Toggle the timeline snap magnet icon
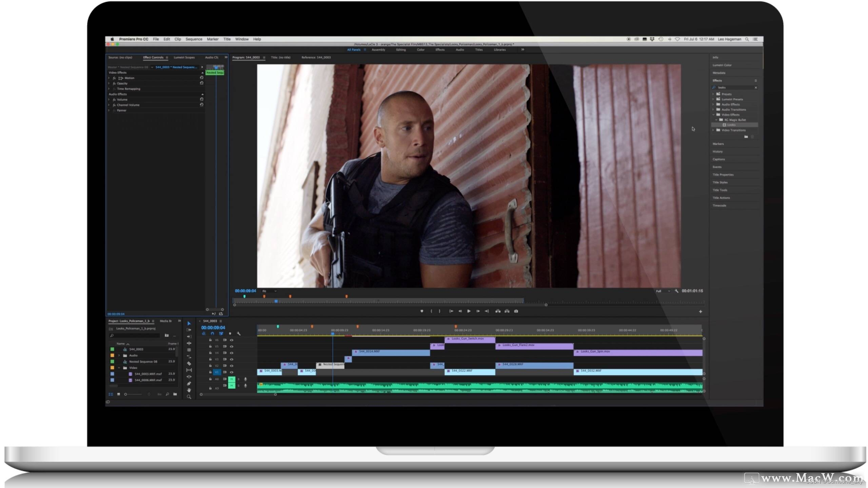868x488 pixels. pyautogui.click(x=212, y=333)
